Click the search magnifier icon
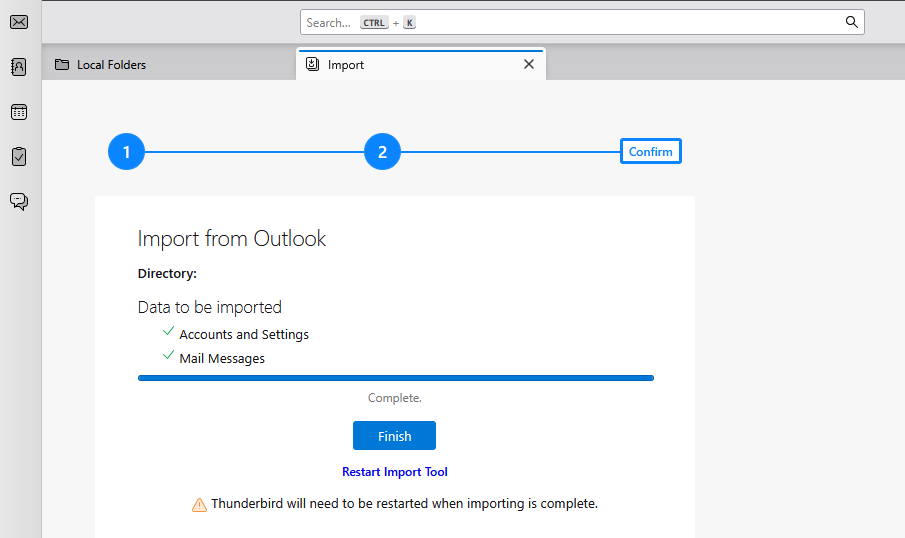905x538 pixels. pyautogui.click(x=851, y=22)
